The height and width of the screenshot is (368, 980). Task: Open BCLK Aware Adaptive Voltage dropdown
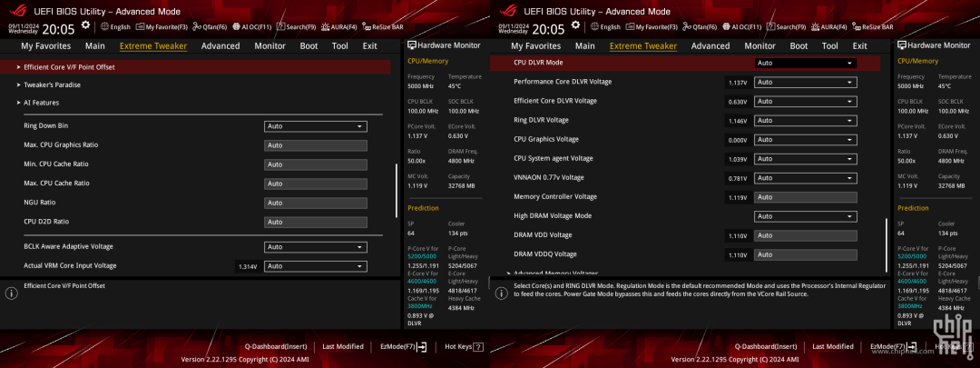point(316,246)
